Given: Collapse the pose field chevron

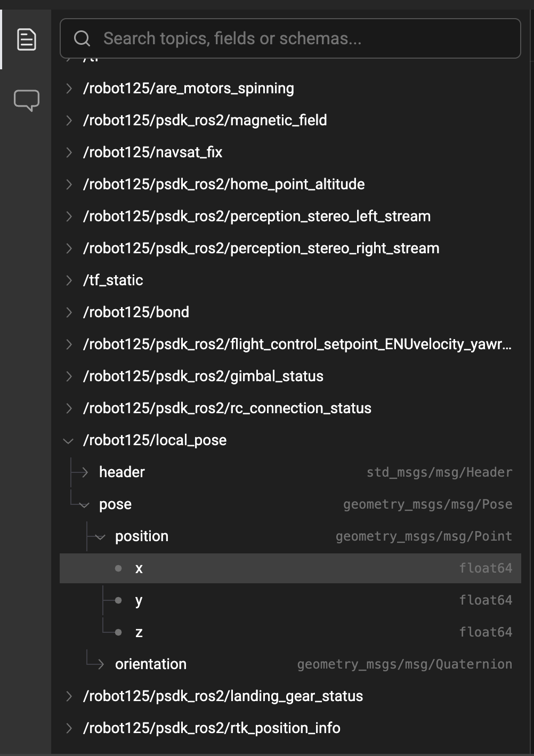Looking at the screenshot, I should [x=84, y=504].
